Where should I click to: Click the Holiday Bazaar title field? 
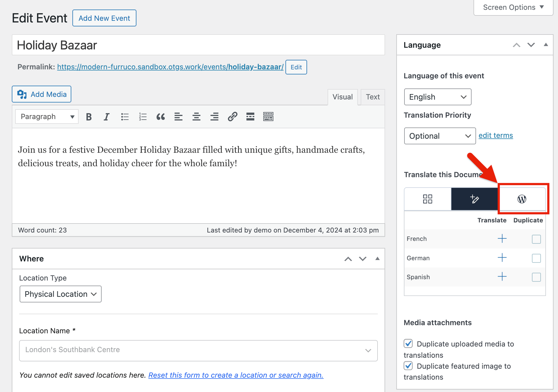[x=198, y=45]
